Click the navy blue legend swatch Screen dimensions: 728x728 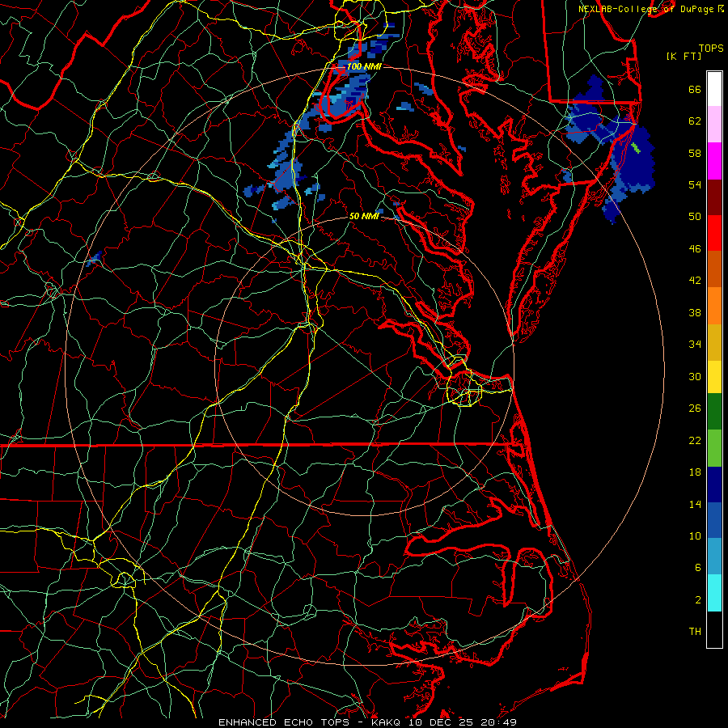coord(714,485)
